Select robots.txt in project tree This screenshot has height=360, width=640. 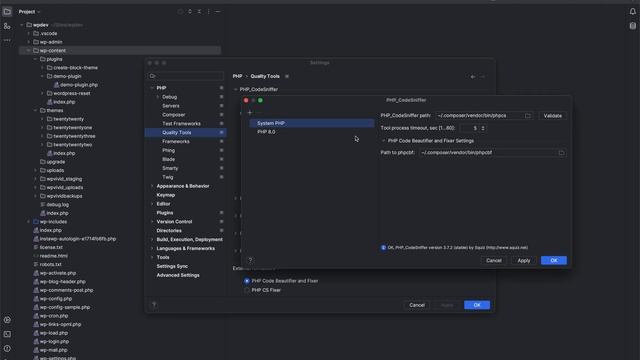click(51, 264)
